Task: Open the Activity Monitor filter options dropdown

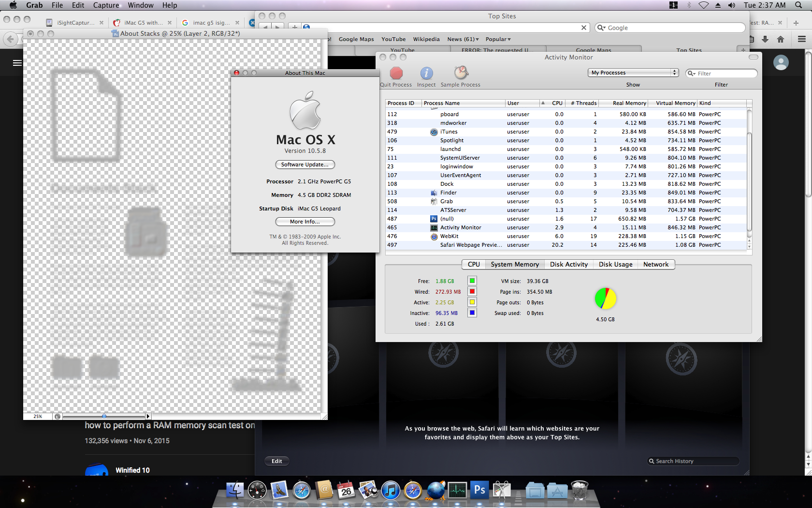Action: (692, 74)
